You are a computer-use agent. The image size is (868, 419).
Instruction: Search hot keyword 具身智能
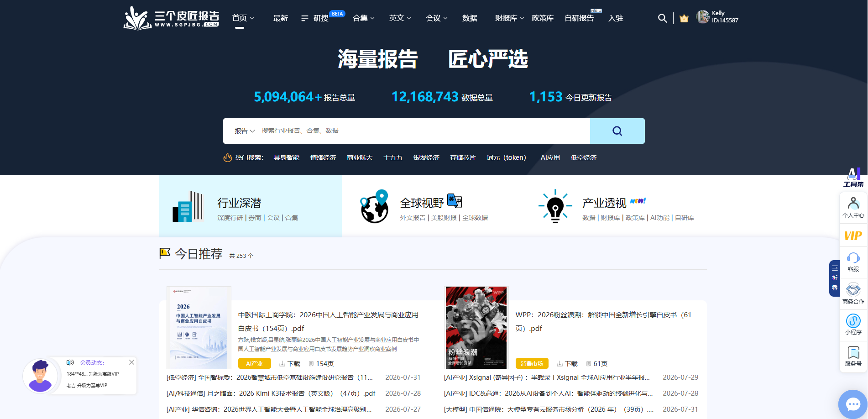tap(287, 157)
